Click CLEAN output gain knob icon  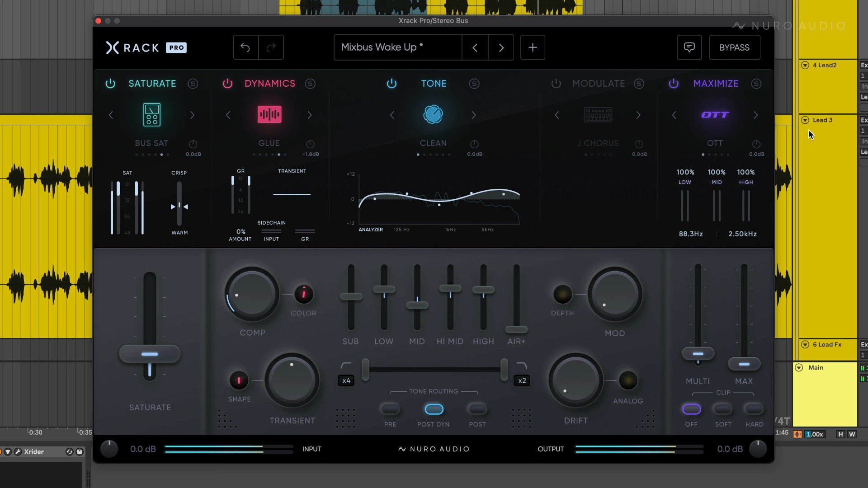(474, 144)
